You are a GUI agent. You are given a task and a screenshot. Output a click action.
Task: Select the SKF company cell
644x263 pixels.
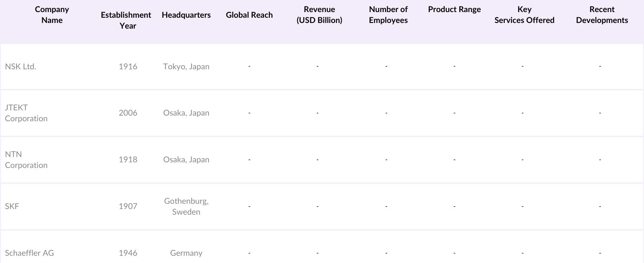(x=12, y=206)
